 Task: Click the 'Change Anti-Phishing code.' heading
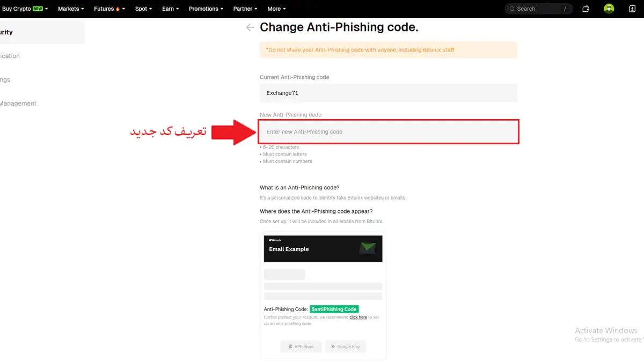(339, 27)
